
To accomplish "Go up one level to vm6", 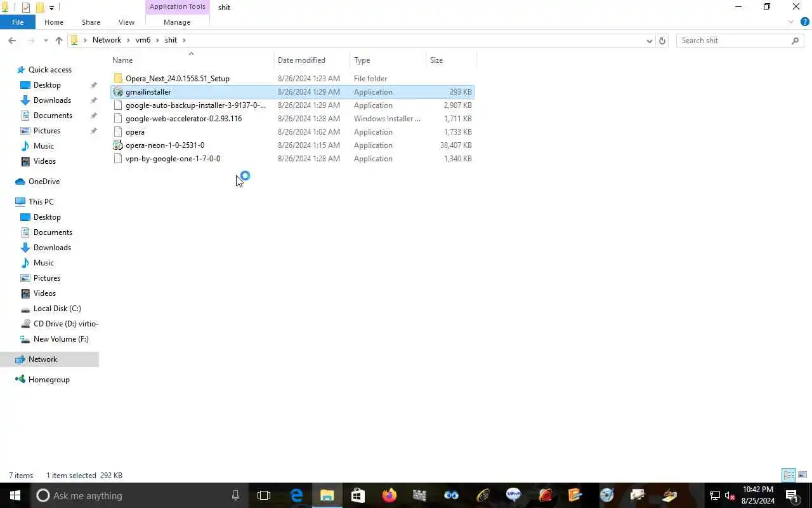I will point(59,40).
